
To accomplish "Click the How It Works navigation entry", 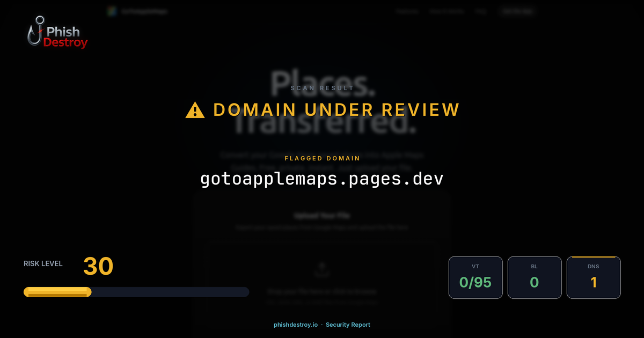I will (446, 11).
